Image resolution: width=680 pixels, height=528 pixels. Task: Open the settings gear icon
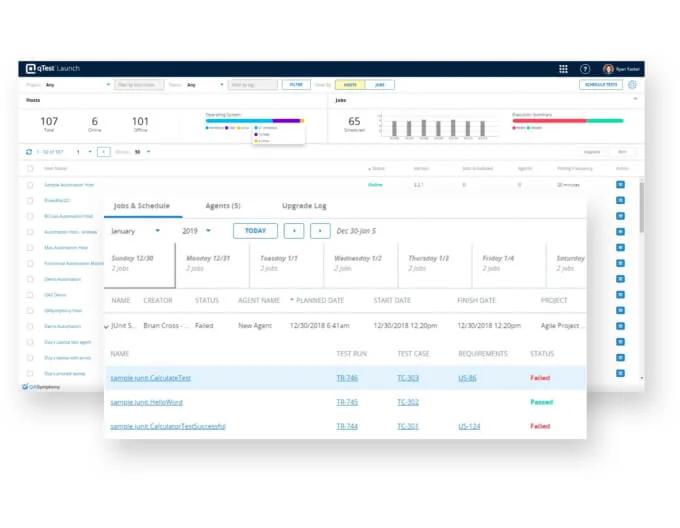[x=632, y=85]
